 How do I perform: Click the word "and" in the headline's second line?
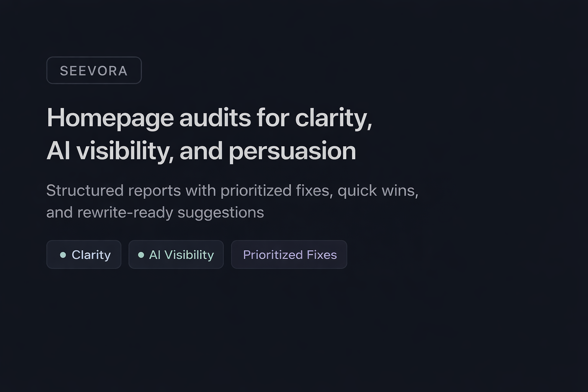[201, 151]
